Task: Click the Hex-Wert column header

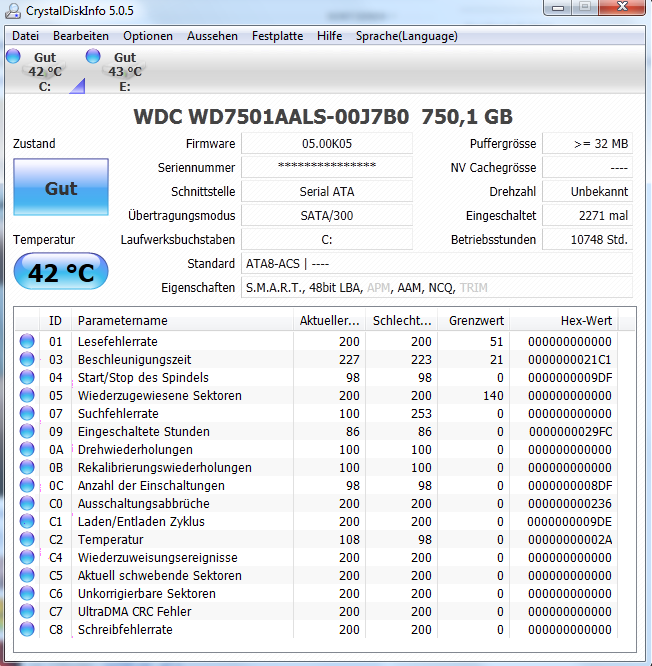Action: (564, 321)
